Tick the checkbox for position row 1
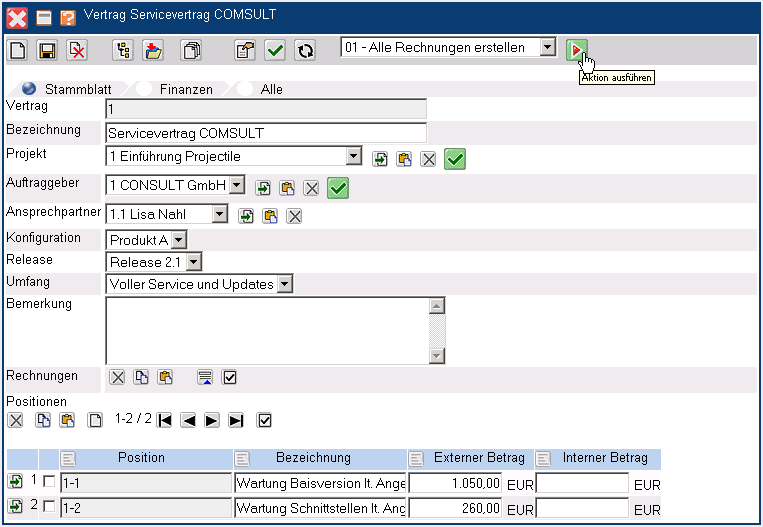 49,482
